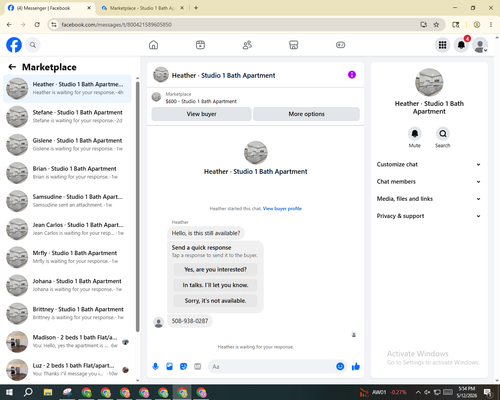Select the Messenger | Facebook browser tab
Viewport: 500px width, 400px height.
[x=49, y=8]
